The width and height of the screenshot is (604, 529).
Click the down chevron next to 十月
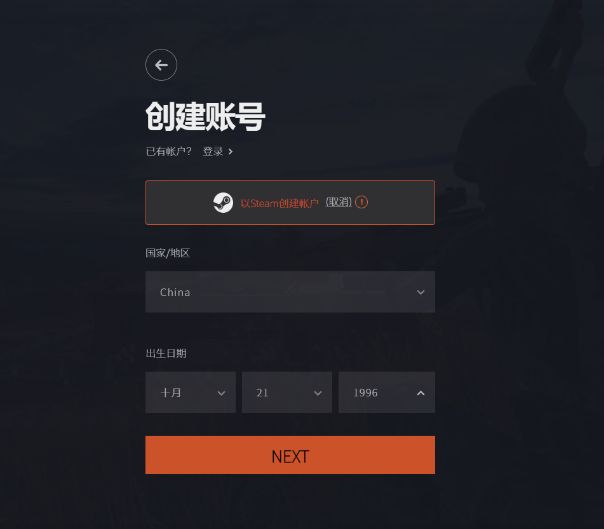(221, 393)
